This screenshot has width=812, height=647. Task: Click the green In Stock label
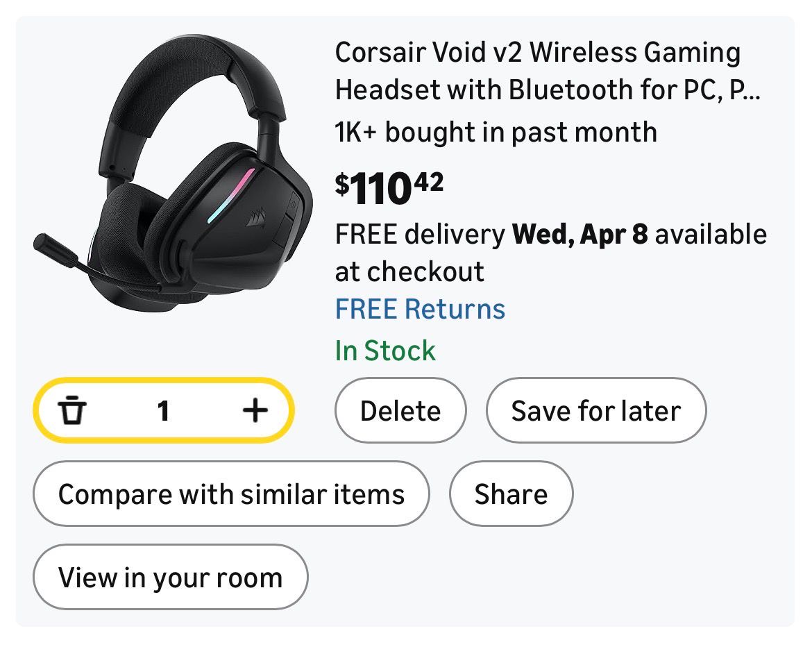click(x=385, y=351)
